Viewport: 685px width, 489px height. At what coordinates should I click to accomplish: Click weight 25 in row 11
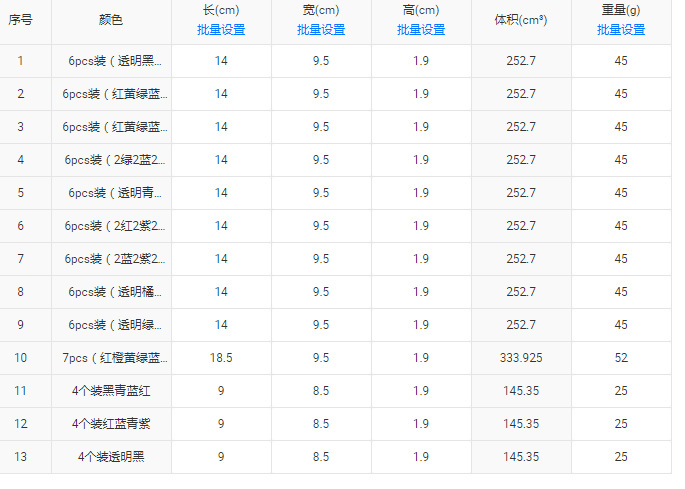tap(621, 391)
